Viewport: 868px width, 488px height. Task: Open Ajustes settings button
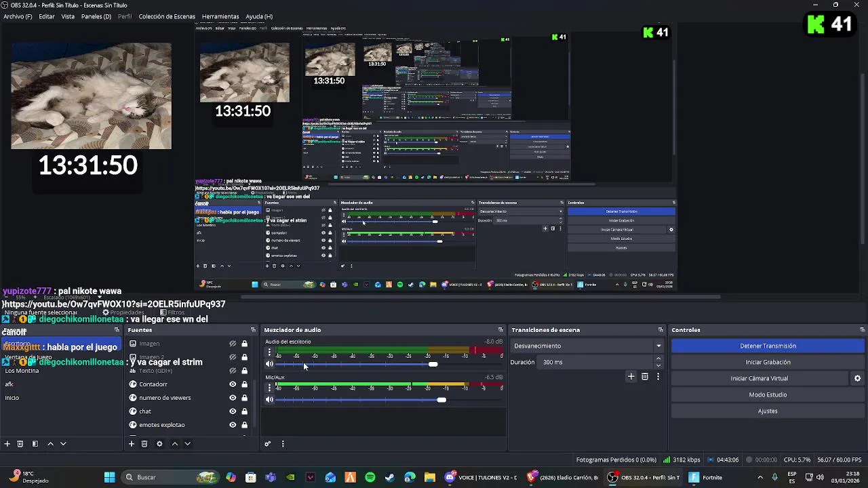pos(768,411)
